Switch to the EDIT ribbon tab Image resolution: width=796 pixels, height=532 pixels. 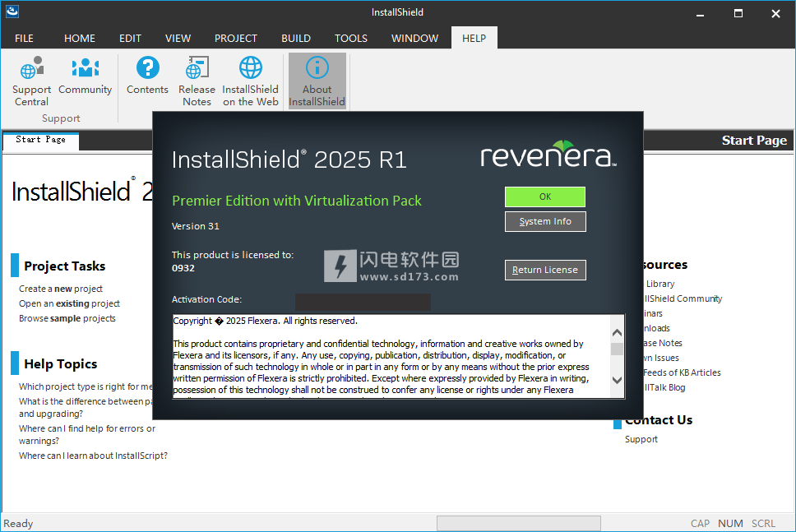click(x=130, y=38)
